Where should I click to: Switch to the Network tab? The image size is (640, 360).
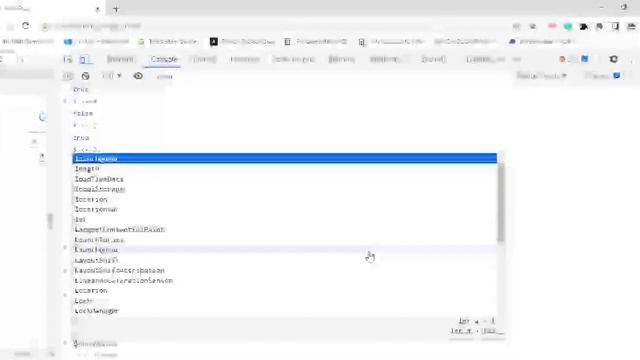point(245,59)
